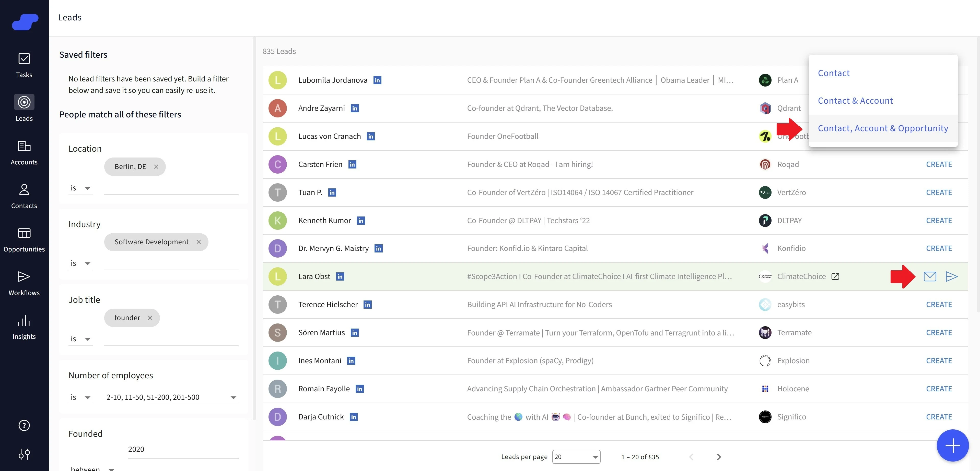Select Contact from the create menu

point(883,73)
